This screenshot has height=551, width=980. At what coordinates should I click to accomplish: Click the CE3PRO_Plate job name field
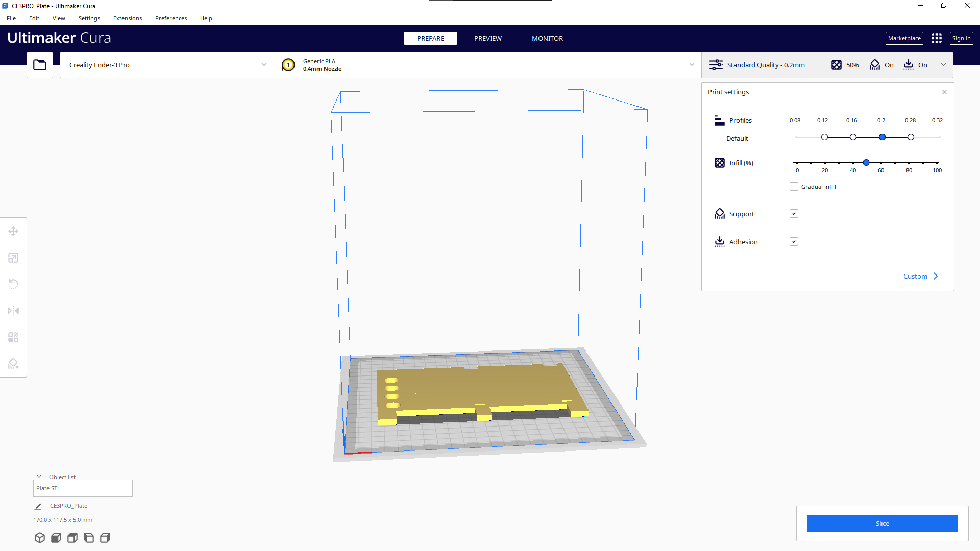tap(68, 506)
